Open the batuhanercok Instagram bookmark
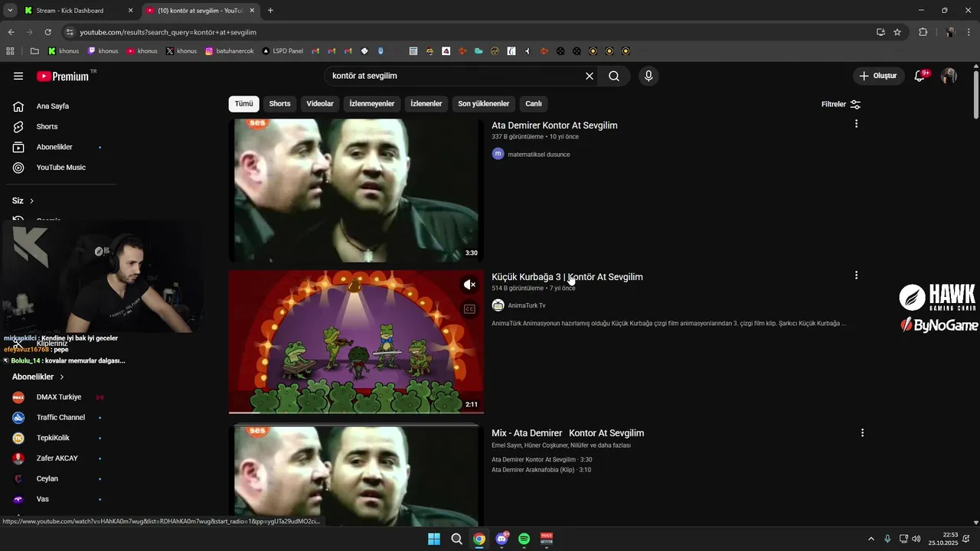 [230, 51]
